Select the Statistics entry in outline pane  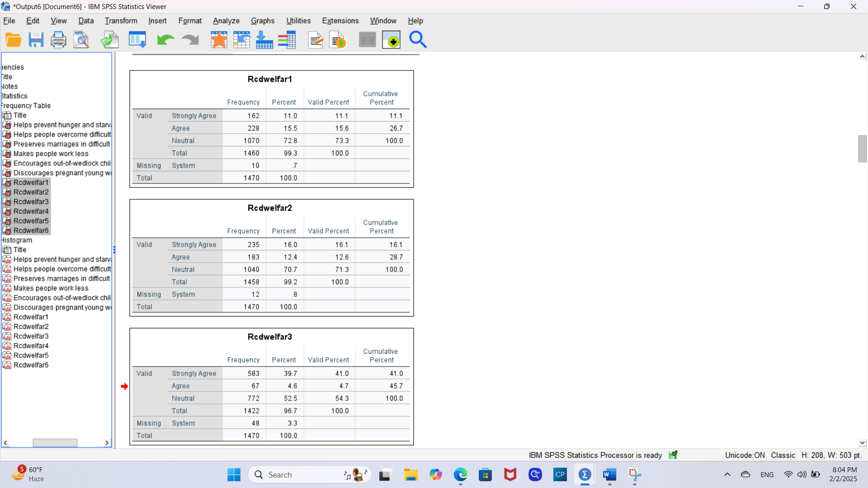coord(14,96)
